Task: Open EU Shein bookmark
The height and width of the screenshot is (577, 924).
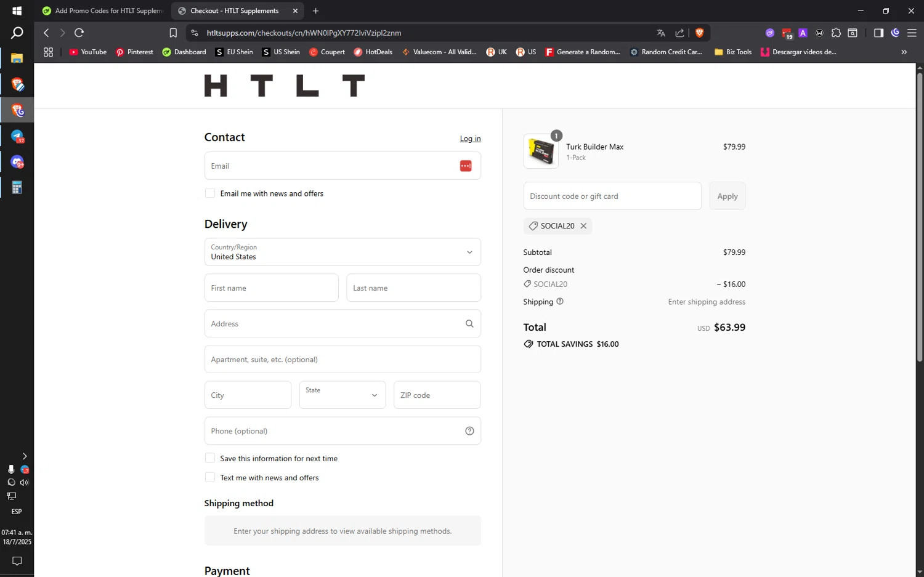Action: coord(233,52)
